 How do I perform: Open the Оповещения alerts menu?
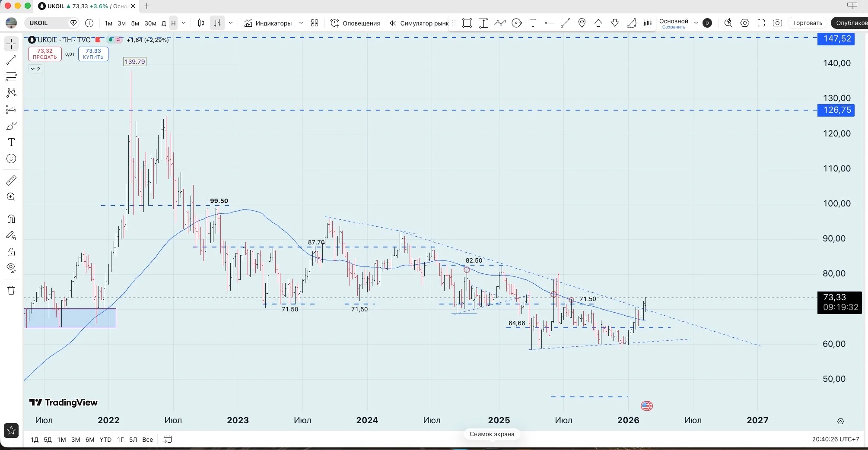[x=355, y=23]
